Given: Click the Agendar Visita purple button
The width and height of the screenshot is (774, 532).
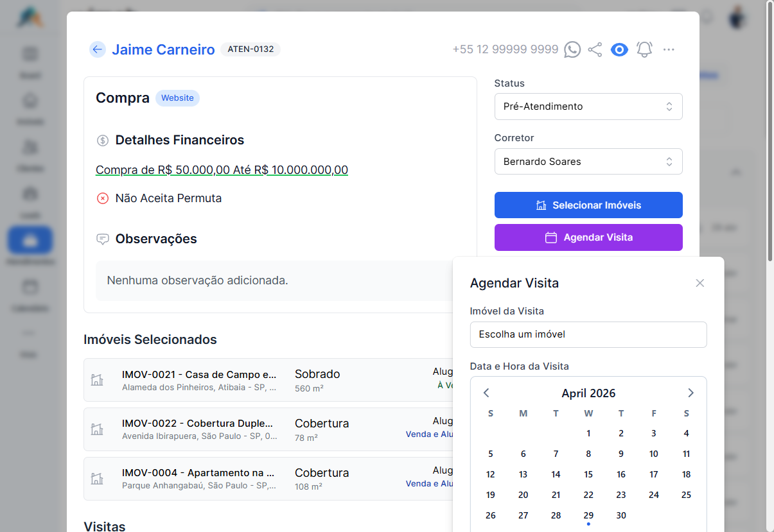Looking at the screenshot, I should (588, 237).
